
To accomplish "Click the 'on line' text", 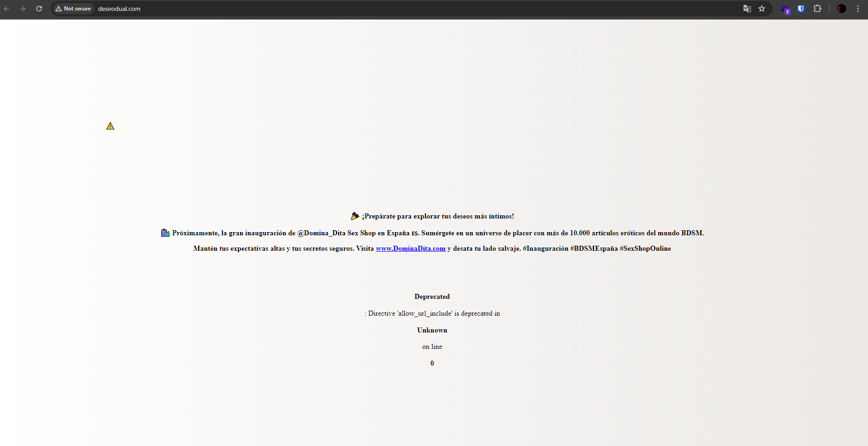I will click(x=432, y=347).
